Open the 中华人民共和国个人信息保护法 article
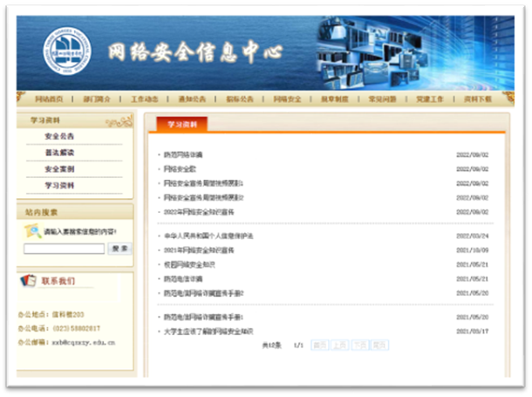The width and height of the screenshot is (532, 397). pos(208,236)
